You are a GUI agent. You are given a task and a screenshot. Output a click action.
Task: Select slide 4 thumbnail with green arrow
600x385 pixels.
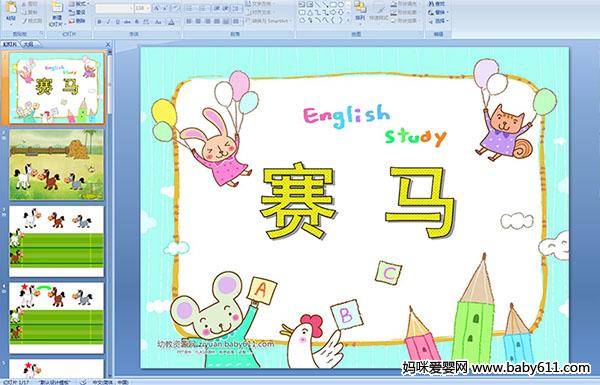coord(57,318)
